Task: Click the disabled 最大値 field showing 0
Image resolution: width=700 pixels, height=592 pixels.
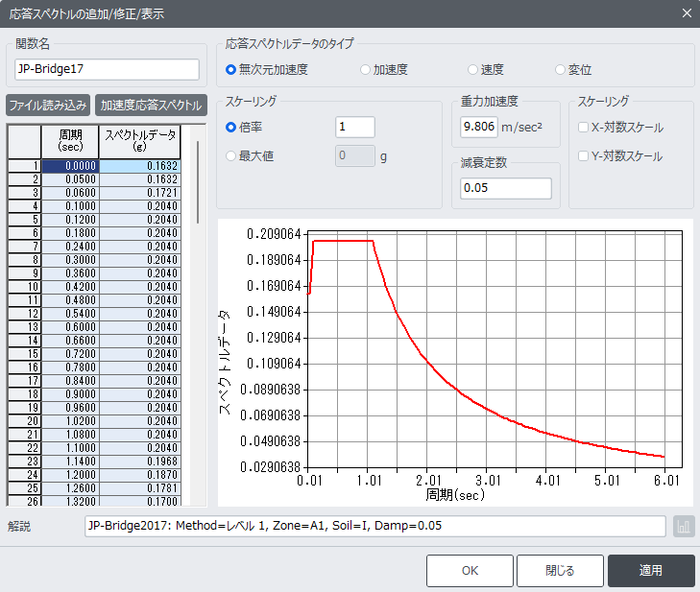Action: coord(355,155)
